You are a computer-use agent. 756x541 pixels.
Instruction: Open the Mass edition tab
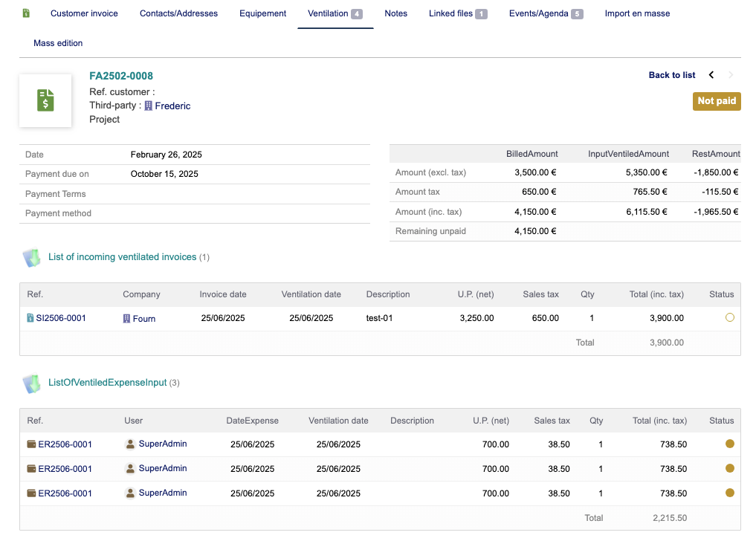point(58,43)
